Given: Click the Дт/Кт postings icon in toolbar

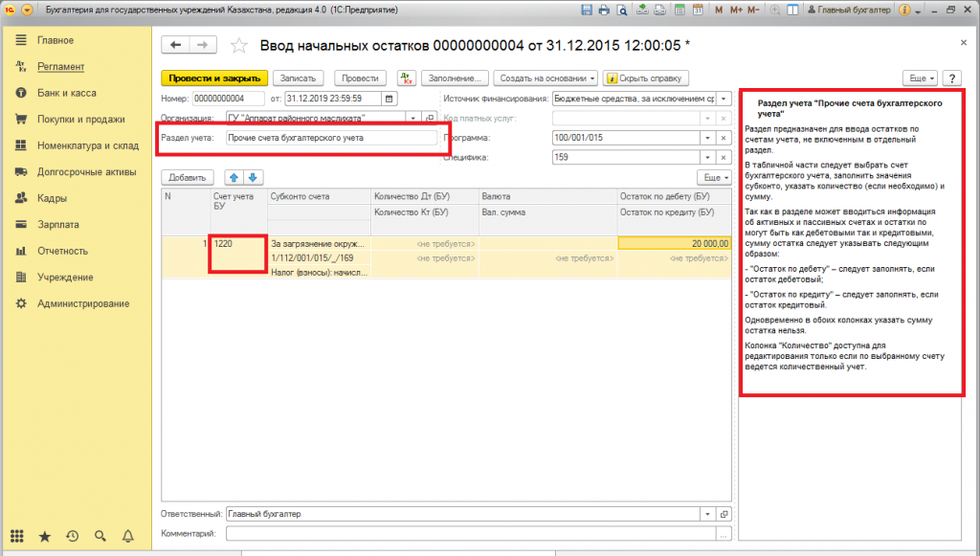Looking at the screenshot, I should tap(405, 78).
